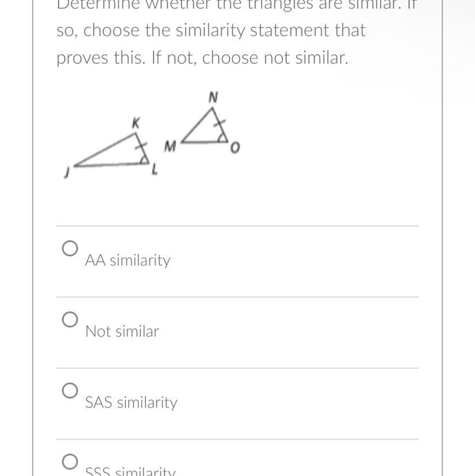Click the AA similarity answer text
475x476 pixels.
[x=127, y=260]
